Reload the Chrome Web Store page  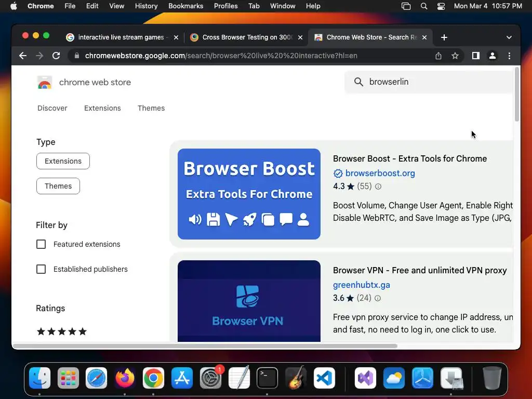[x=56, y=56]
